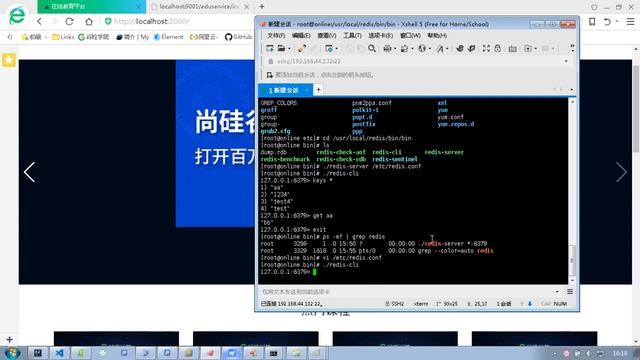Click the Open Session folder icon in Xshell
Image resolution: width=640 pixels, height=360 pixels.
[282, 49]
